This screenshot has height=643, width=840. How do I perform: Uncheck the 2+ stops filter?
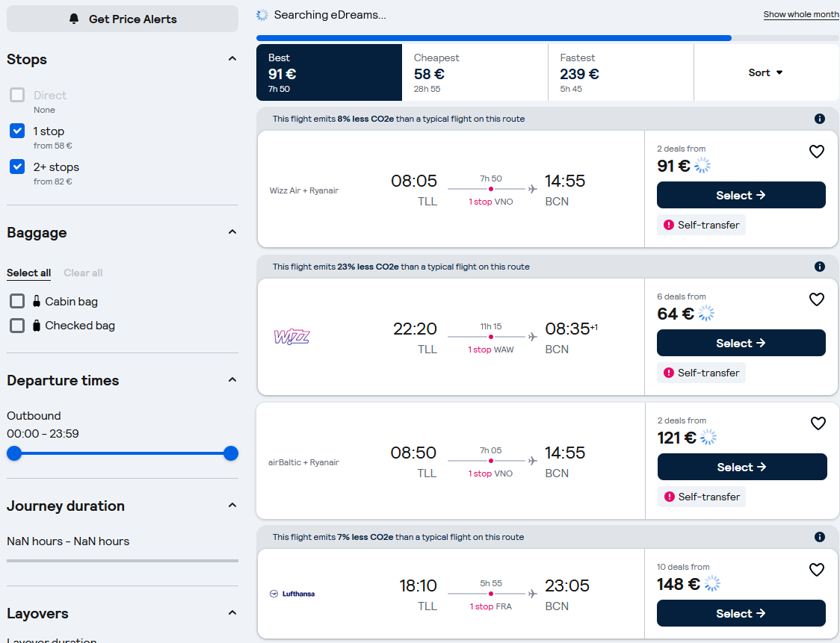[17, 167]
